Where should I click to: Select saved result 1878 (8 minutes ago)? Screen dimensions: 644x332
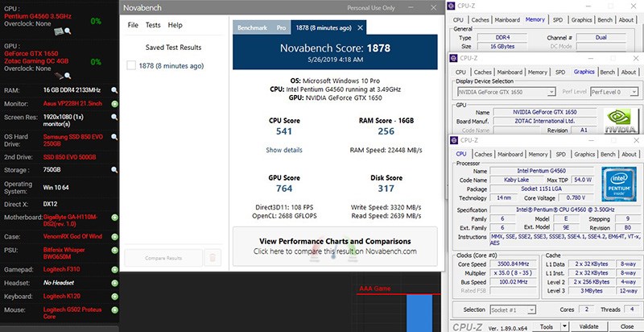click(x=171, y=66)
